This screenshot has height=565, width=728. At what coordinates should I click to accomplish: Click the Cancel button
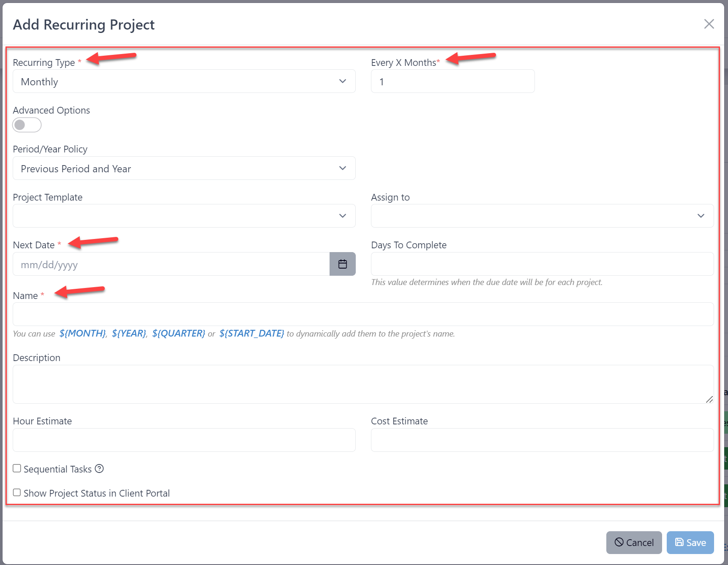coord(634,542)
